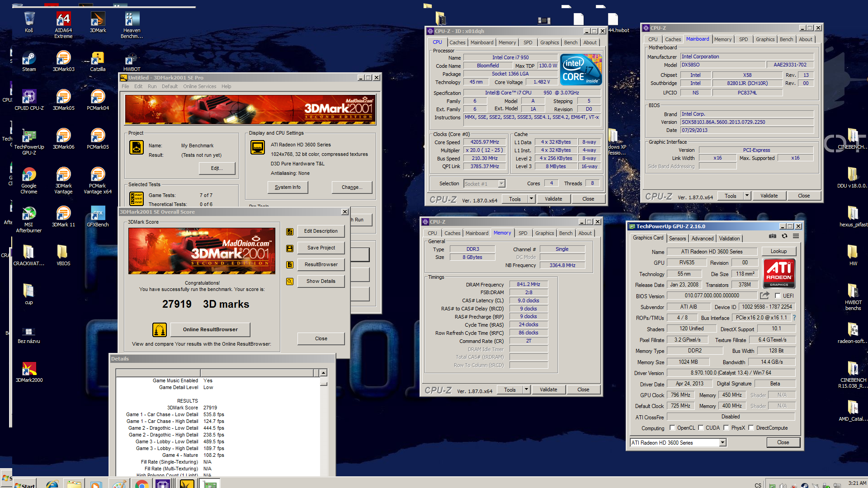
Task: Click Internet Explorer taskbar icon
Action: click(x=52, y=484)
